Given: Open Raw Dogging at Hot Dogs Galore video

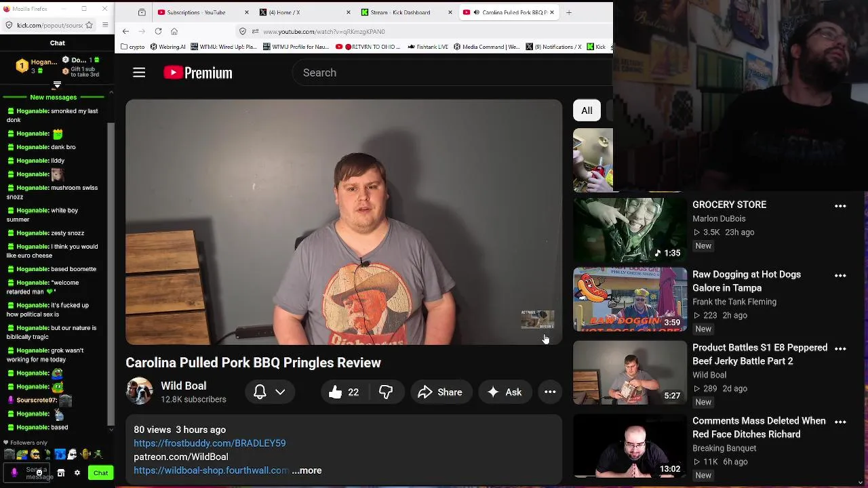Looking at the screenshot, I should [x=747, y=281].
